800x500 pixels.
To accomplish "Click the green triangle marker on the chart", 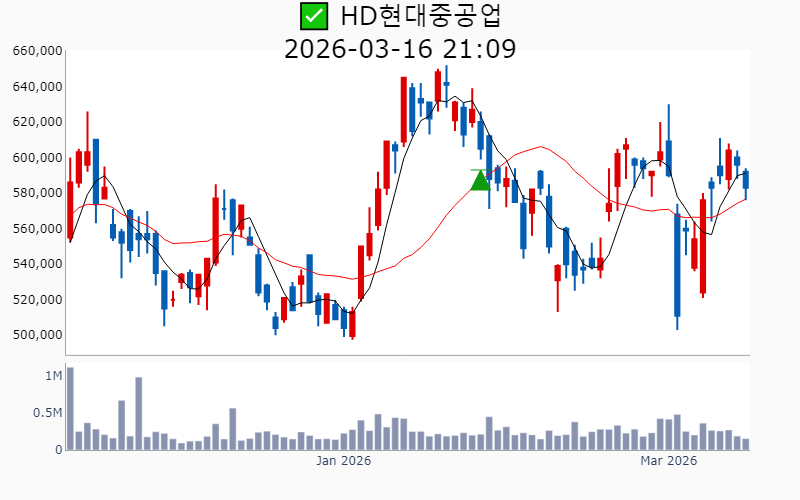I will pos(481,180).
